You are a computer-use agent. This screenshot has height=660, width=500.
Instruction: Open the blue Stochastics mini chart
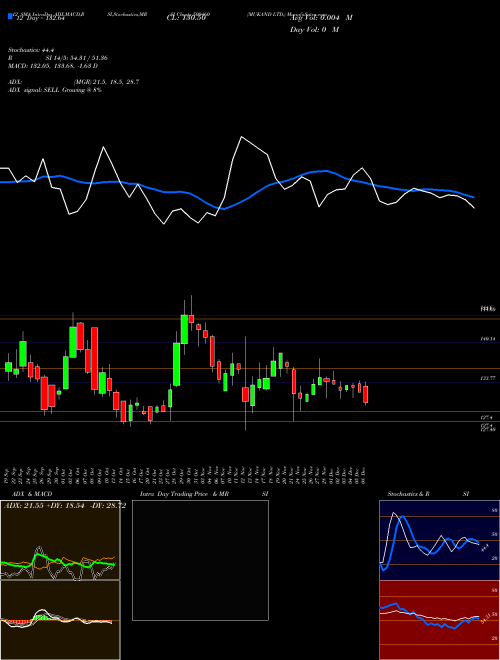point(439,540)
